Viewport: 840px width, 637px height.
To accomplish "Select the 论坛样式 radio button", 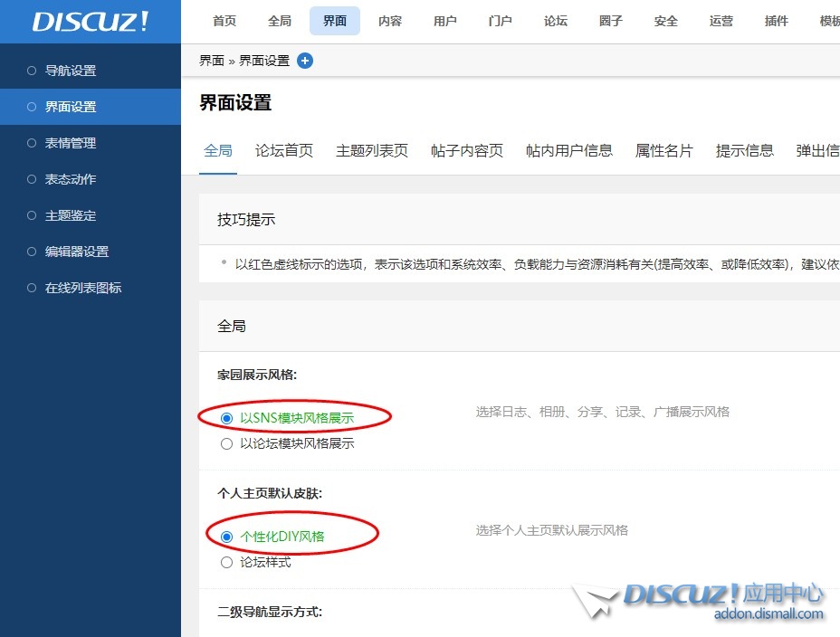I will coord(226,562).
